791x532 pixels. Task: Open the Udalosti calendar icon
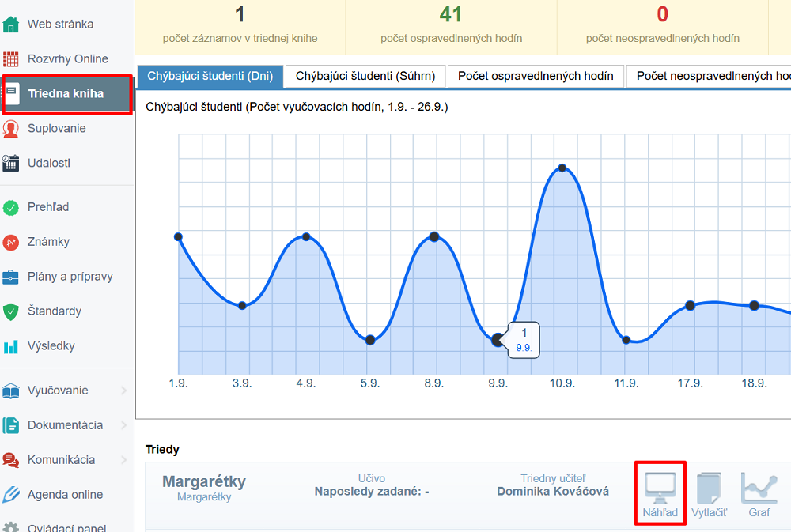pos(11,163)
